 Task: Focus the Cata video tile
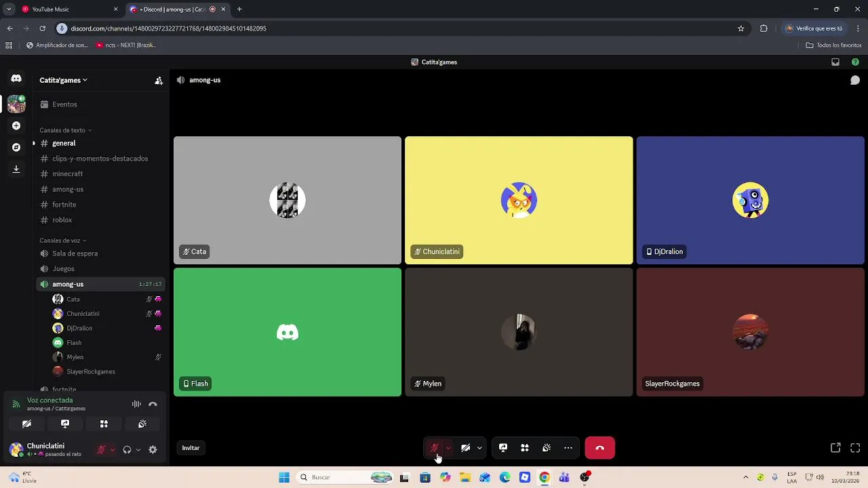pos(288,201)
